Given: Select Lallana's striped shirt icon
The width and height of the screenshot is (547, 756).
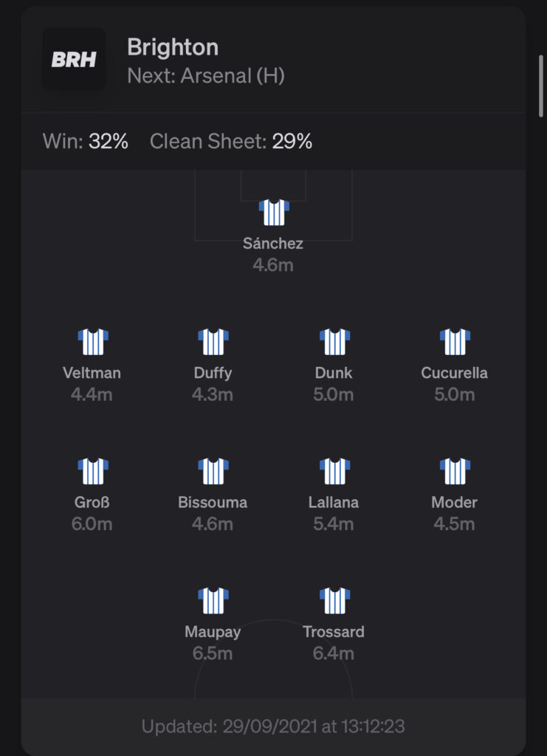Looking at the screenshot, I should pos(334,471).
